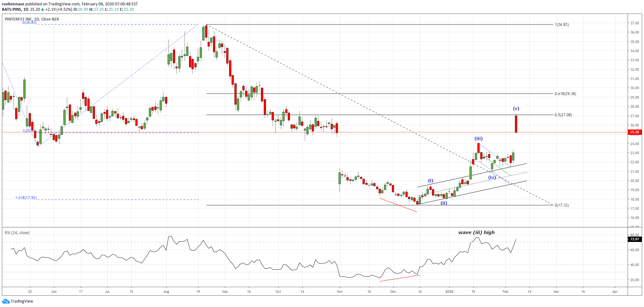
Task: Click the 30.00 price scale value
Action: tap(635, 88)
